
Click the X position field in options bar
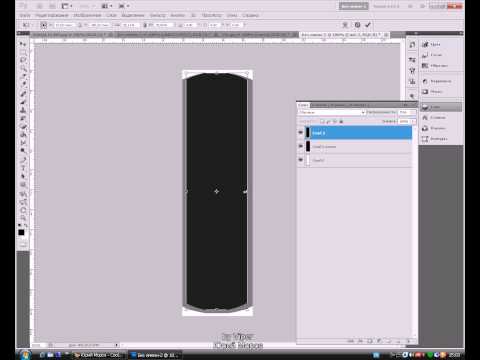(64, 25)
